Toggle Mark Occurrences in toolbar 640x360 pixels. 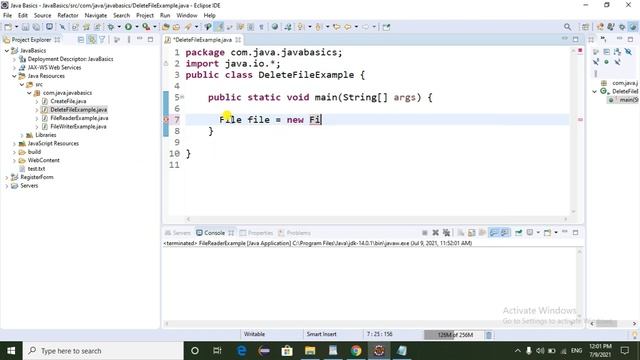[x=219, y=27]
